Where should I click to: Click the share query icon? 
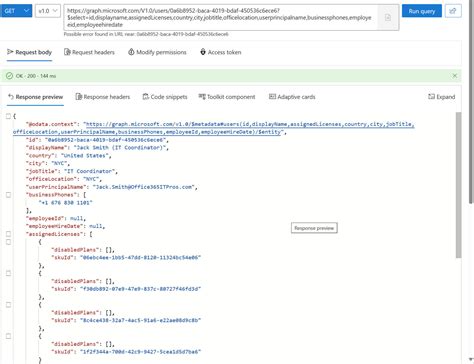coord(453,11)
